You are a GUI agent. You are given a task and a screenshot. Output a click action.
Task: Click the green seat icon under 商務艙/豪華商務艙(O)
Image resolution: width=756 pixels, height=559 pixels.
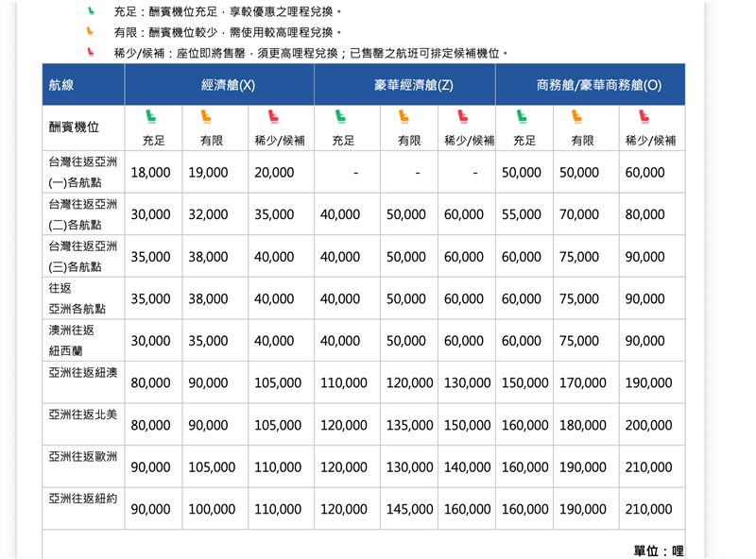click(522, 116)
